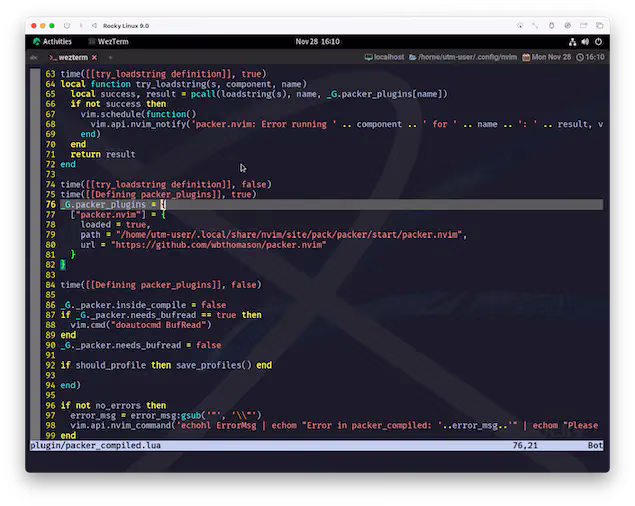Add a new terminal tab with plus
635x506 pixels.
point(110,58)
